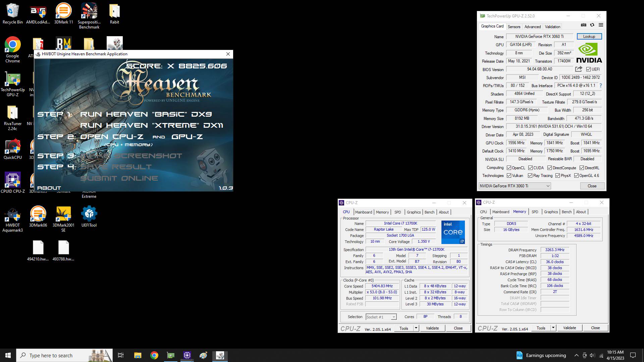
Task: Open Tools dropdown arrow in left CPU-Z
Action: pos(416,328)
